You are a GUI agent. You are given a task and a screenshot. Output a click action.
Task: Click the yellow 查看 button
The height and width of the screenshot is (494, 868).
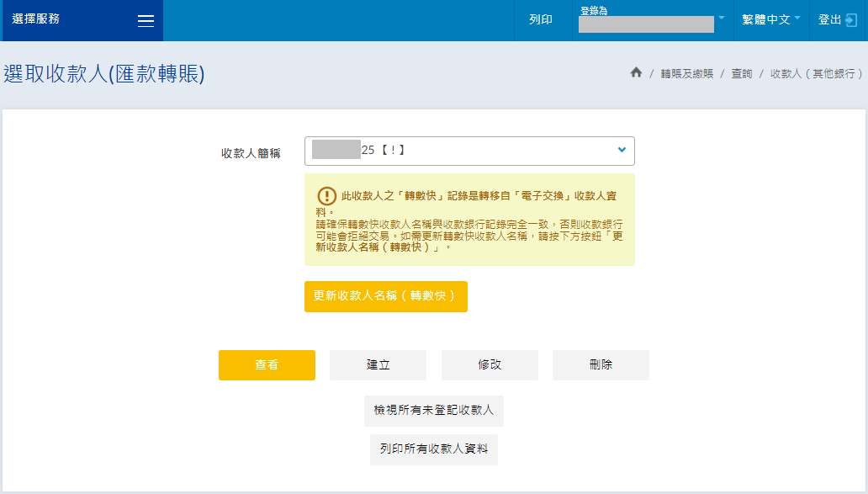point(267,365)
